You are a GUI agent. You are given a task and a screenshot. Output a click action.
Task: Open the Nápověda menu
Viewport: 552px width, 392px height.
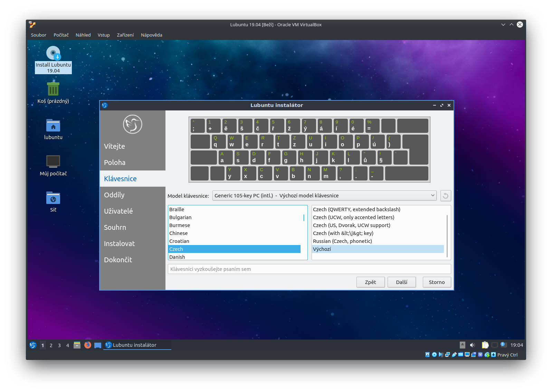tap(151, 35)
